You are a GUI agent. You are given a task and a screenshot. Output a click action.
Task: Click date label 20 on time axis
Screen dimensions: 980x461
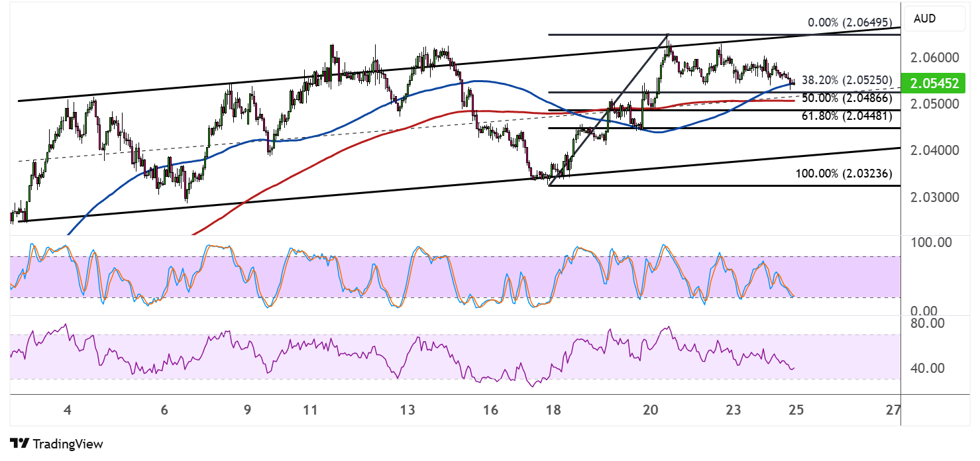pyautogui.click(x=650, y=410)
